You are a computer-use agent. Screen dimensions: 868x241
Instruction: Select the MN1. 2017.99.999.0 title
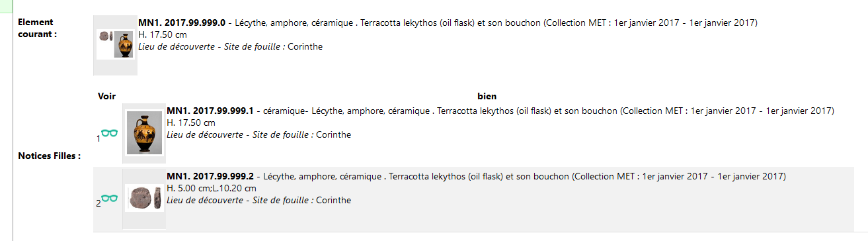tap(182, 23)
